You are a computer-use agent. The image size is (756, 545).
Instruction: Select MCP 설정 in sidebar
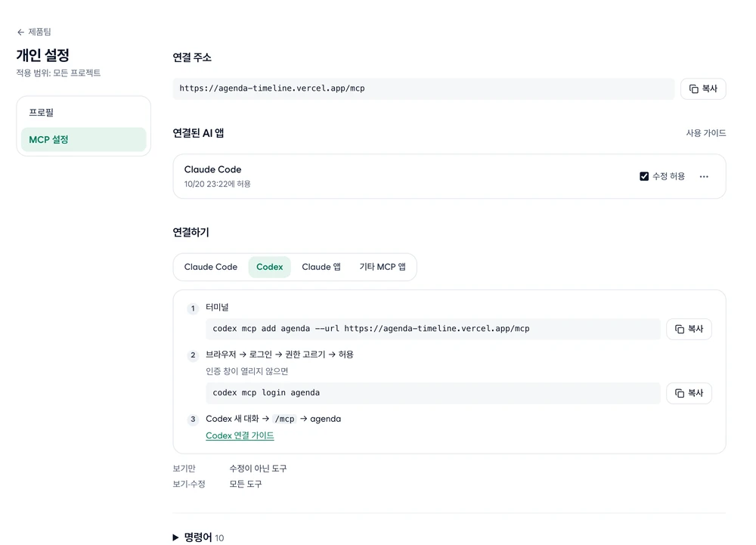tap(83, 140)
